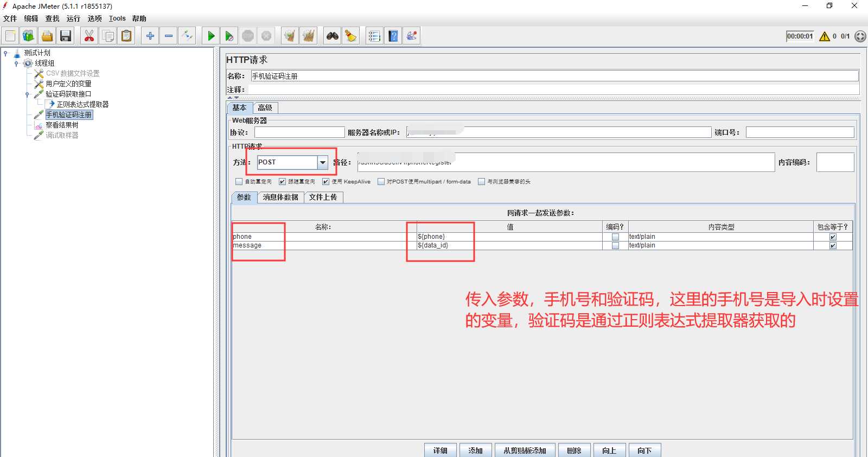This screenshot has height=457, width=868.
Task: Click the Open file folder icon
Action: click(47, 36)
